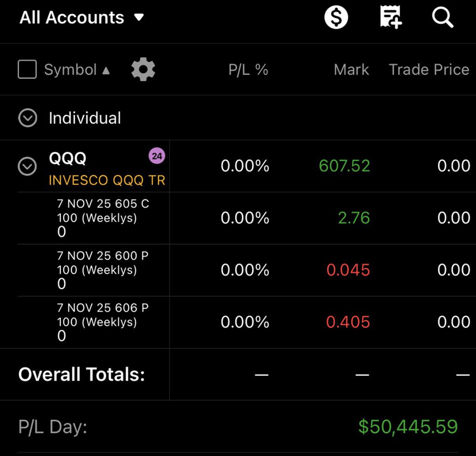Open the search magnifier icon
Viewport: 476px width, 456px height.
[x=442, y=17]
